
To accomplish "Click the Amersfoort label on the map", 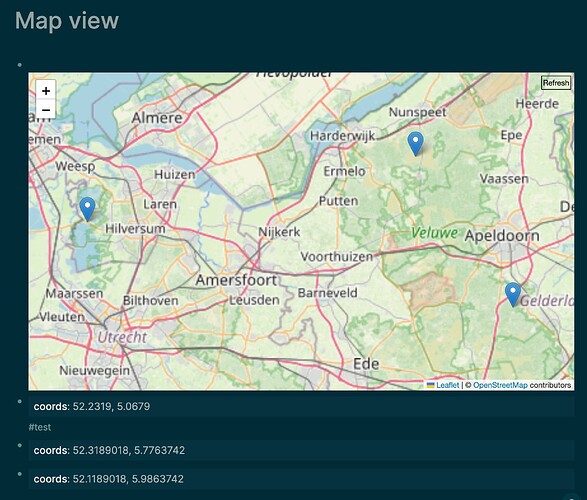I will tap(236, 280).
